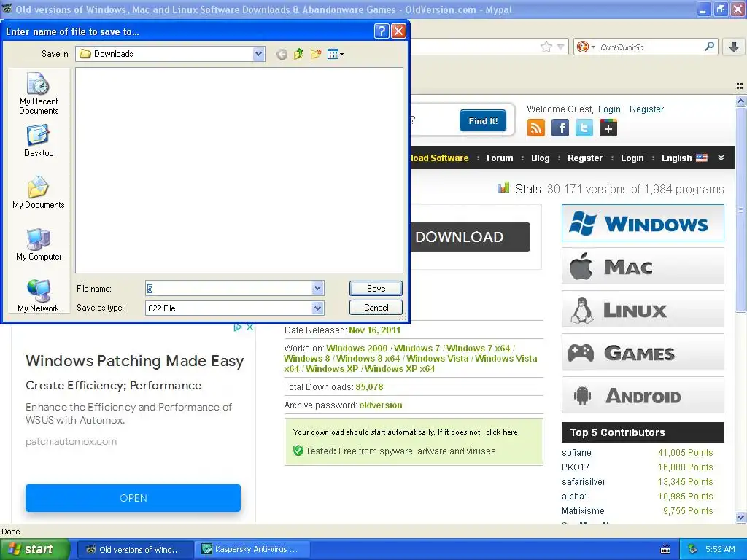The image size is (747, 560).
Task: Click the stats bar chart icon
Action: 503,188
